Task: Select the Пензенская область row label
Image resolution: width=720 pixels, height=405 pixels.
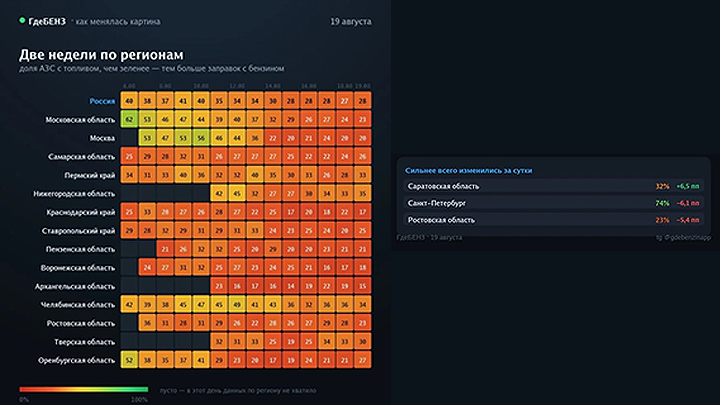Action: point(80,249)
